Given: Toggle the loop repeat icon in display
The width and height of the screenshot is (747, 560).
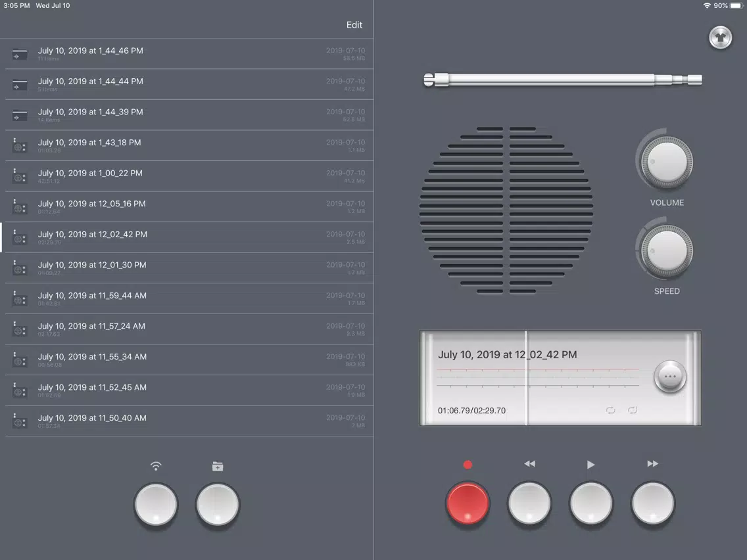Looking at the screenshot, I should 610,410.
